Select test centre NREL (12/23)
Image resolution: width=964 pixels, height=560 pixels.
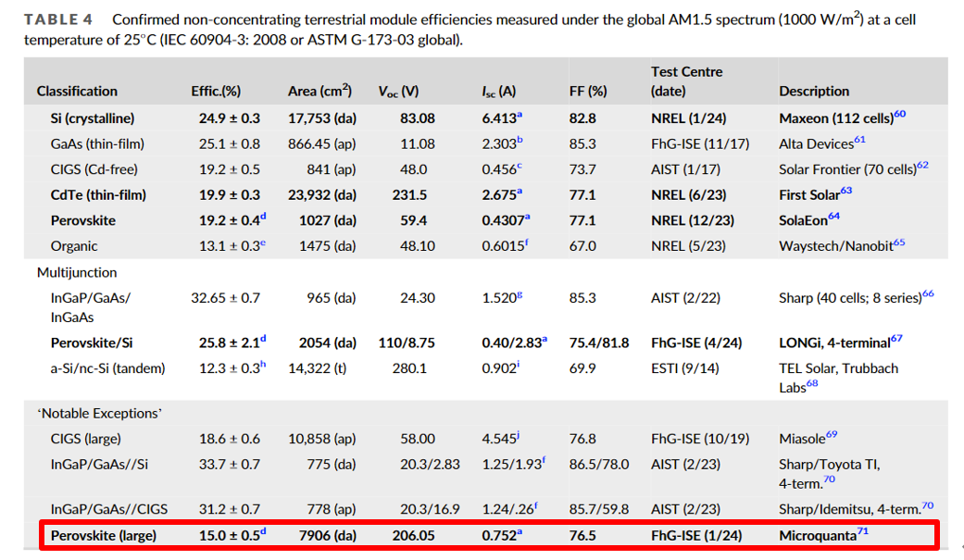pos(693,220)
